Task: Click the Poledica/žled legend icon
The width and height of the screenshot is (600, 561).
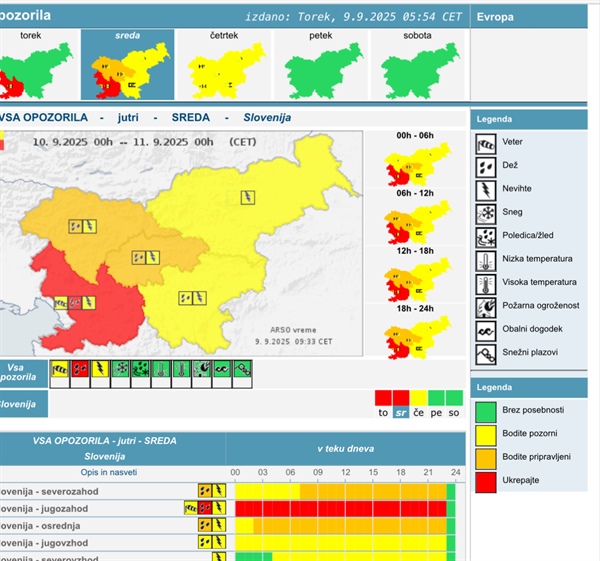Action: [486, 237]
